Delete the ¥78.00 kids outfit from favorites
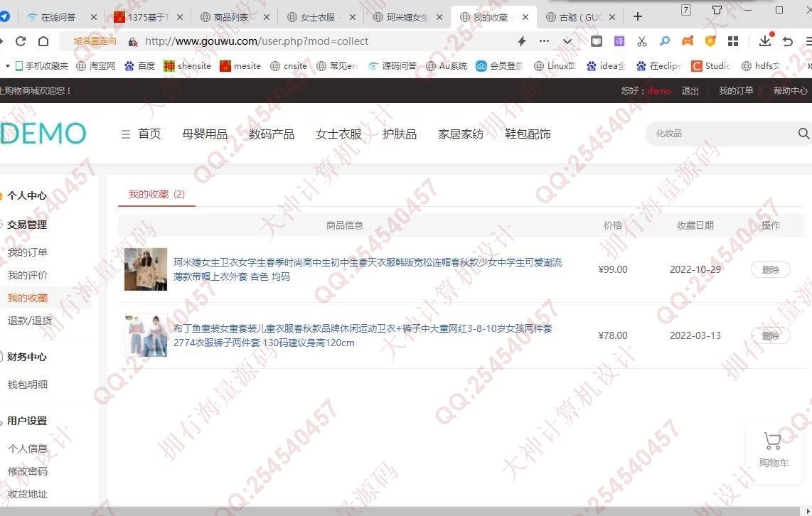Viewport: 812px width, 516px height. (x=770, y=335)
